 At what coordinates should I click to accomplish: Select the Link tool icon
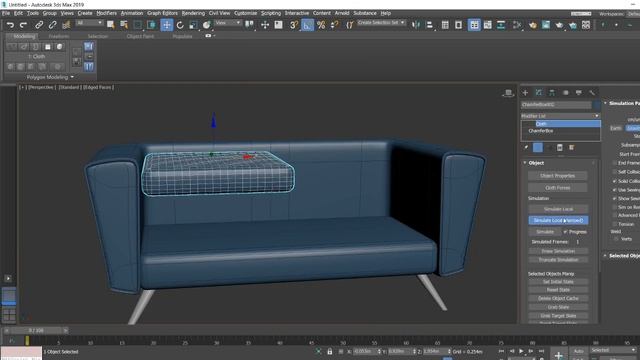tap(39, 25)
